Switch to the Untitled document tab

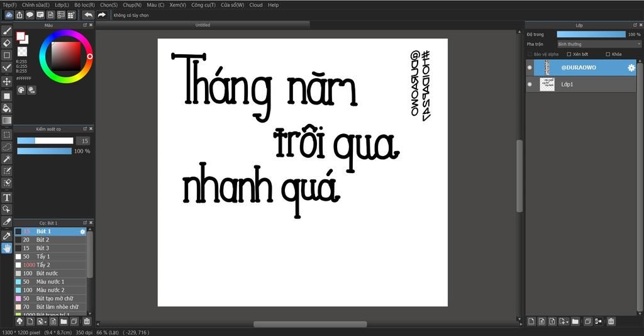pyautogui.click(x=203, y=25)
